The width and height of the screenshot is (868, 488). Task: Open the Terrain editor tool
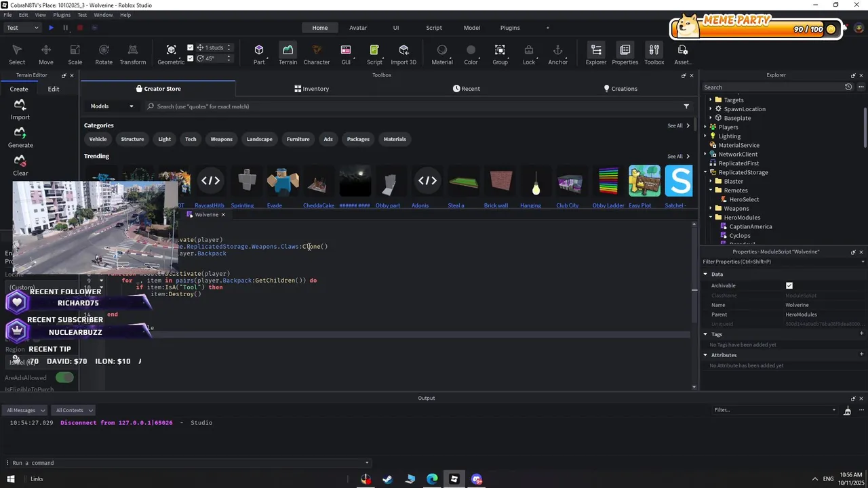[x=288, y=54]
